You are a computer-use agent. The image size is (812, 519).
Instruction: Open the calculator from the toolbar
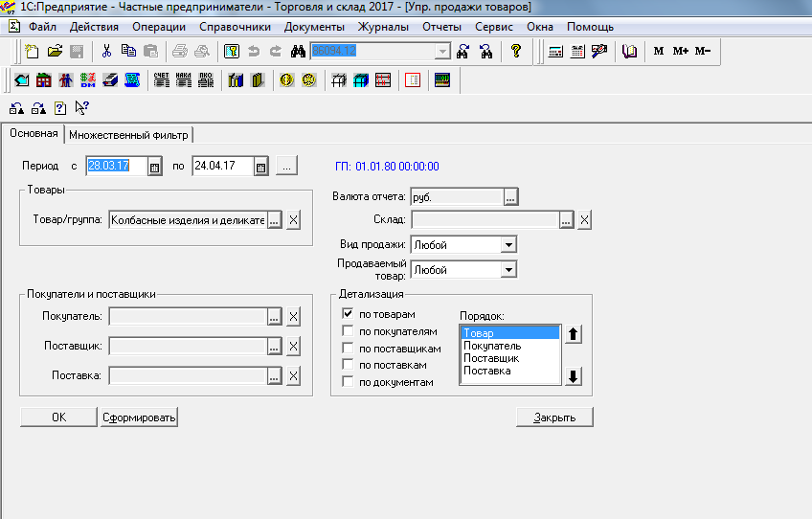coord(555,52)
